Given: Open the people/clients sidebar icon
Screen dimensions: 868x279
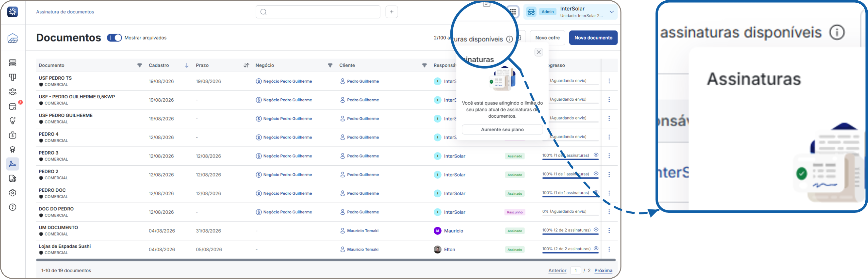Looking at the screenshot, I should (12, 92).
